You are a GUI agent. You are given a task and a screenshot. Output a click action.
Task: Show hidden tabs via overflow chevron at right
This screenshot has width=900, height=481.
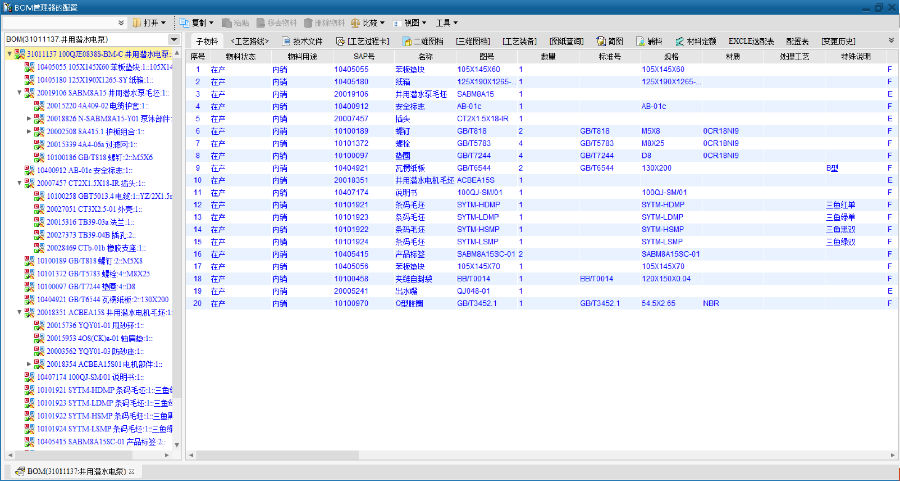890,41
